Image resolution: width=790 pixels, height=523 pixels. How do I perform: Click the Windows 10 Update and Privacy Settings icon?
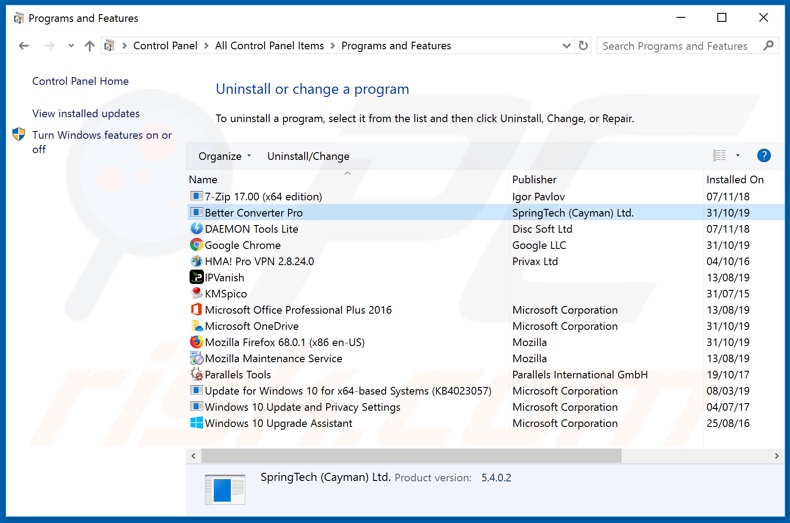tap(196, 406)
